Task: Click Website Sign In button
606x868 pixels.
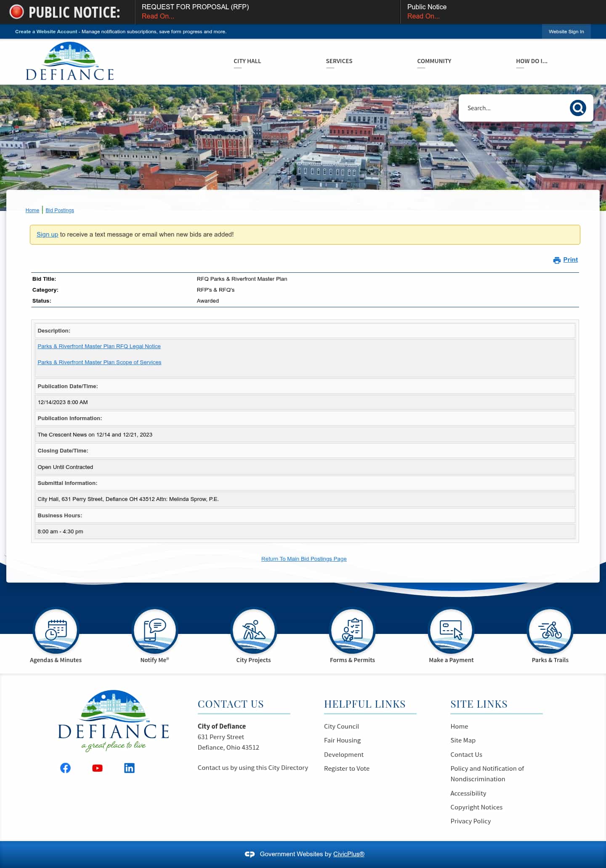Action: point(566,32)
